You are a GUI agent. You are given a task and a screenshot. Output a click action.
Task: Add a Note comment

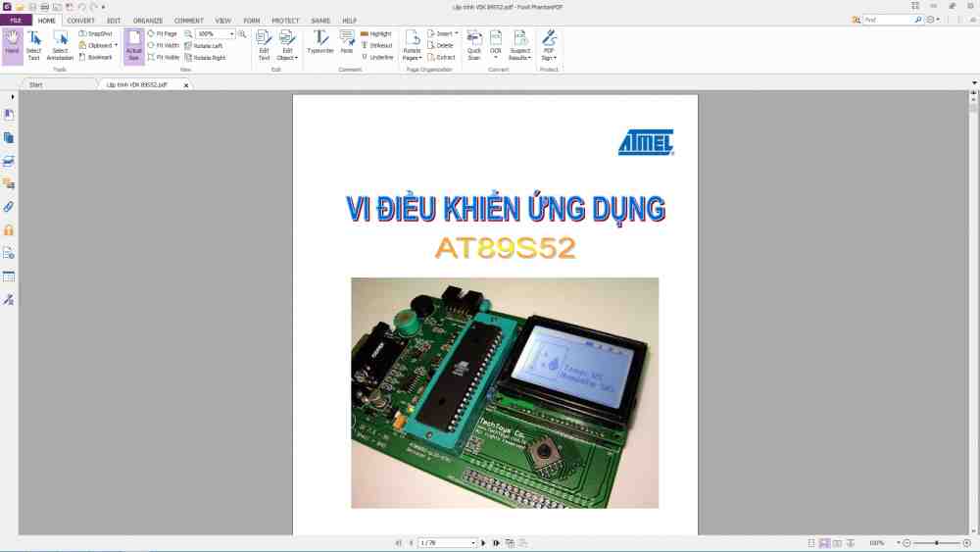[x=347, y=42]
